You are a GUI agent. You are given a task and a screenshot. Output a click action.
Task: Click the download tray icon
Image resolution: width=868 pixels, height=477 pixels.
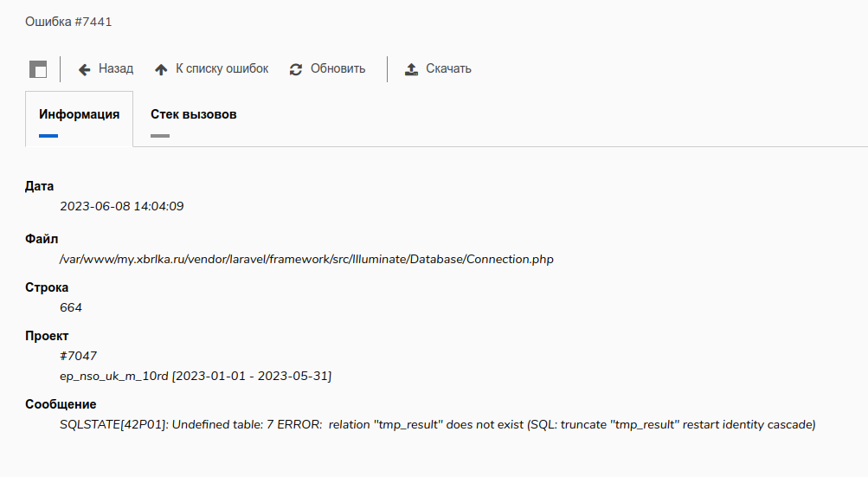pos(411,69)
